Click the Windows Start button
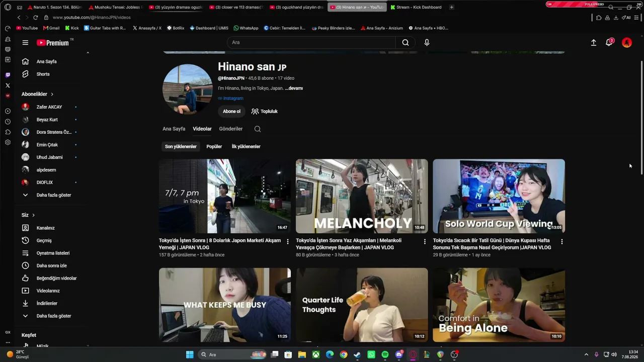This screenshot has height=362, width=644. [x=190, y=354]
